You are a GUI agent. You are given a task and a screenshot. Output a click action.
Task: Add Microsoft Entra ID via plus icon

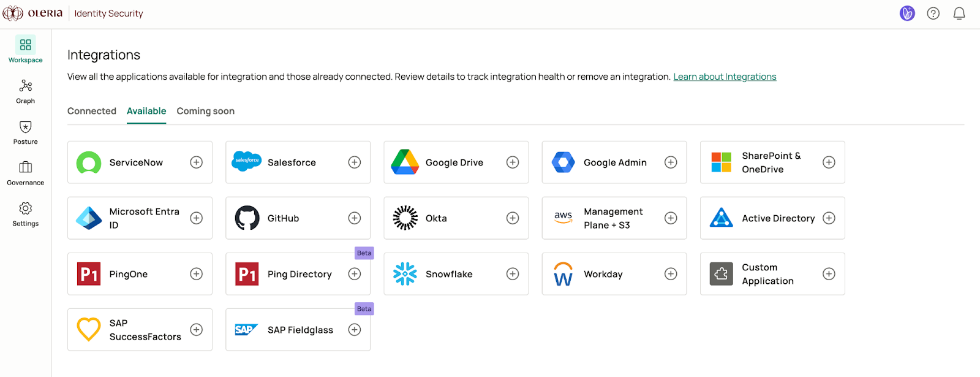[196, 218]
